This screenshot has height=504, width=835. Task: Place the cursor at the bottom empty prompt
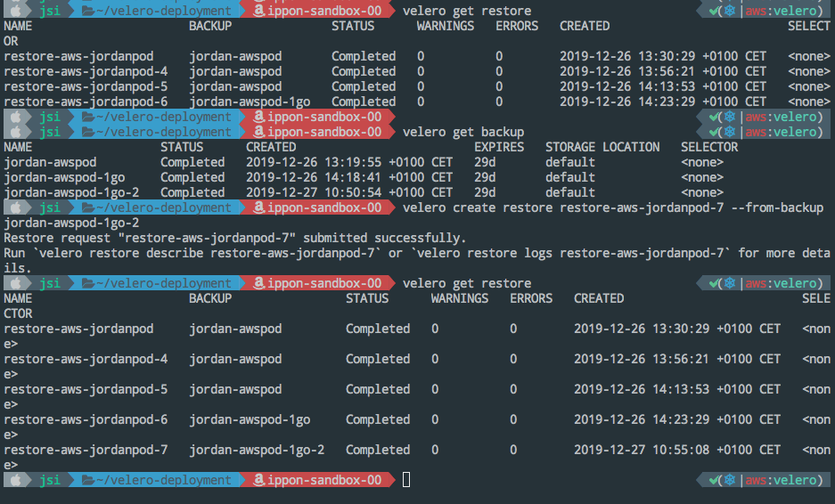coord(407,480)
